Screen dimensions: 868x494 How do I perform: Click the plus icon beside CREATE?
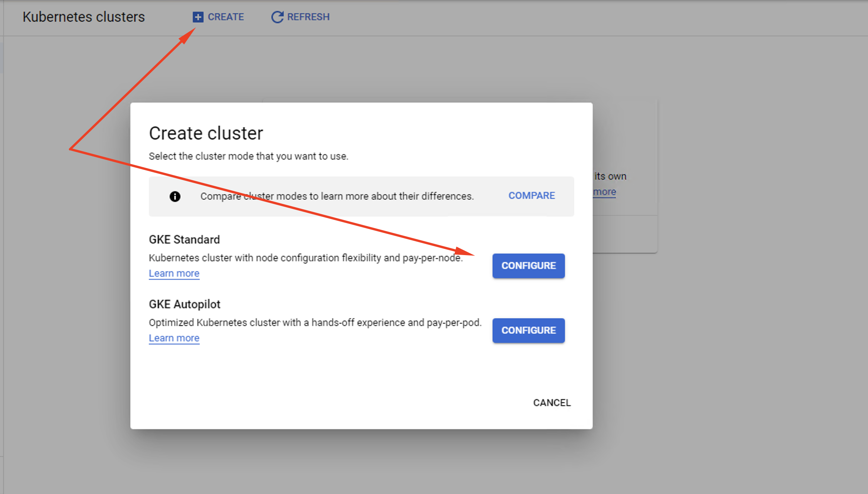click(198, 17)
